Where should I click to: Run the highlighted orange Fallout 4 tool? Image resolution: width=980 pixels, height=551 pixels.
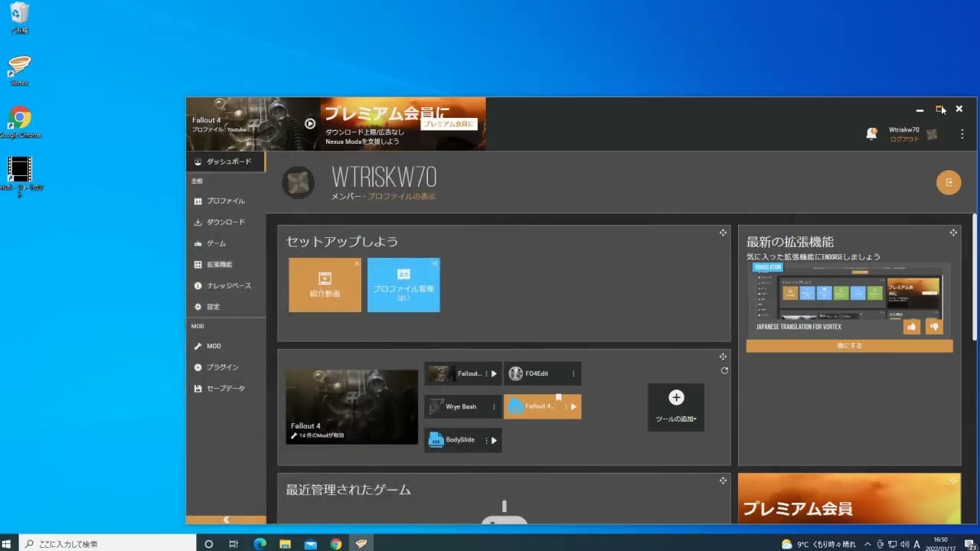[573, 407]
